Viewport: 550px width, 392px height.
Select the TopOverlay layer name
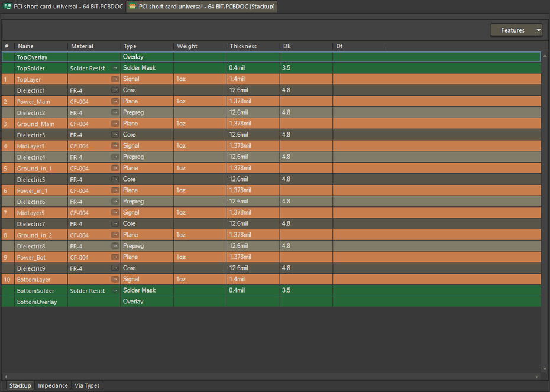click(32, 57)
